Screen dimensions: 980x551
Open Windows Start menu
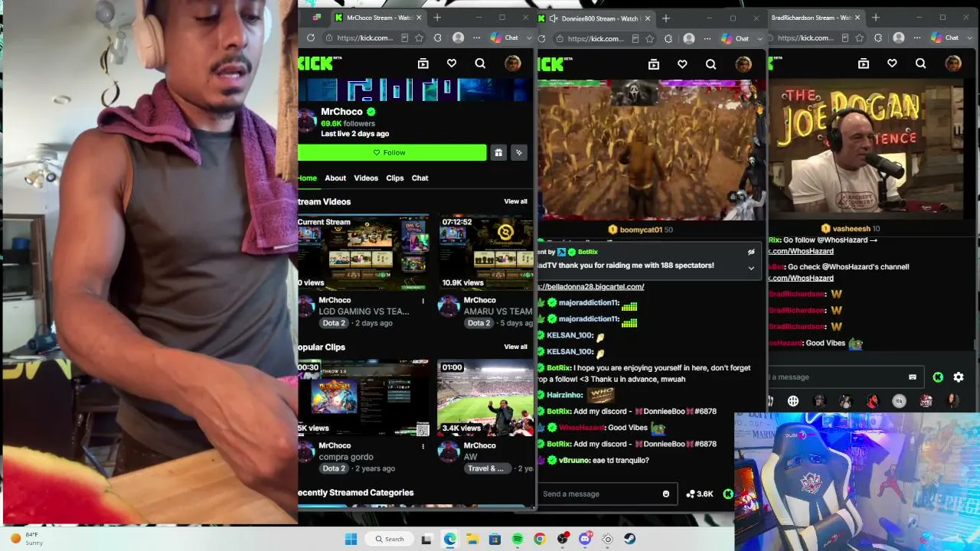coord(351,539)
